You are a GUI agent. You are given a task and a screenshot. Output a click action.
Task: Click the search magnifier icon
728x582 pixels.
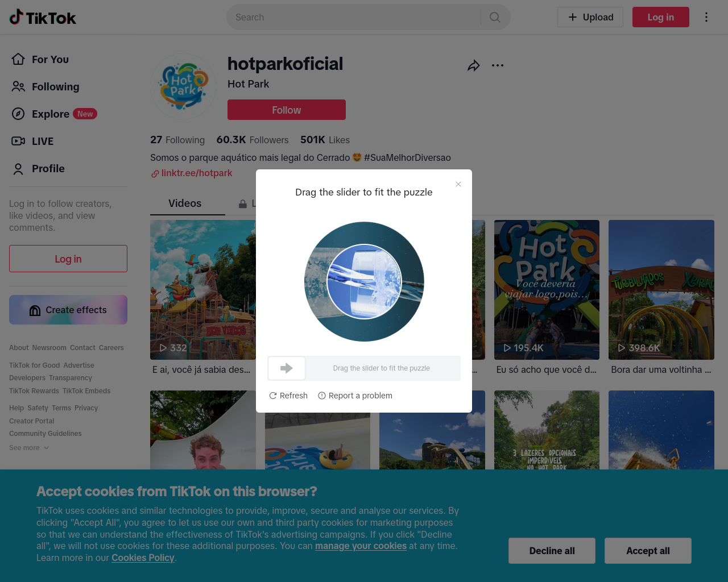click(x=495, y=18)
